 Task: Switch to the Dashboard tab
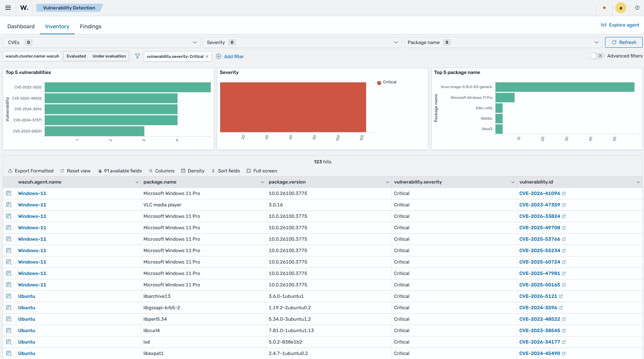point(21,26)
